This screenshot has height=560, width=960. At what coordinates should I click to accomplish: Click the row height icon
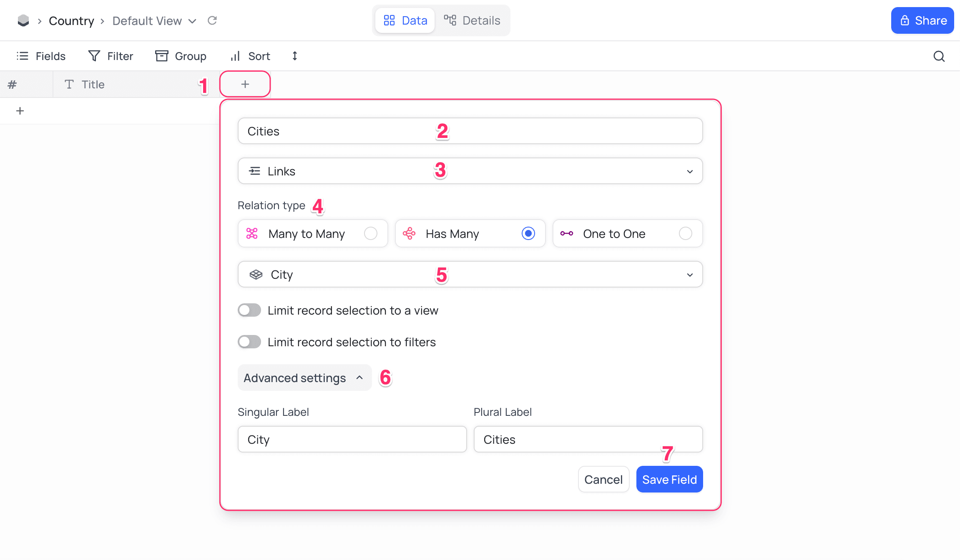tap(294, 56)
